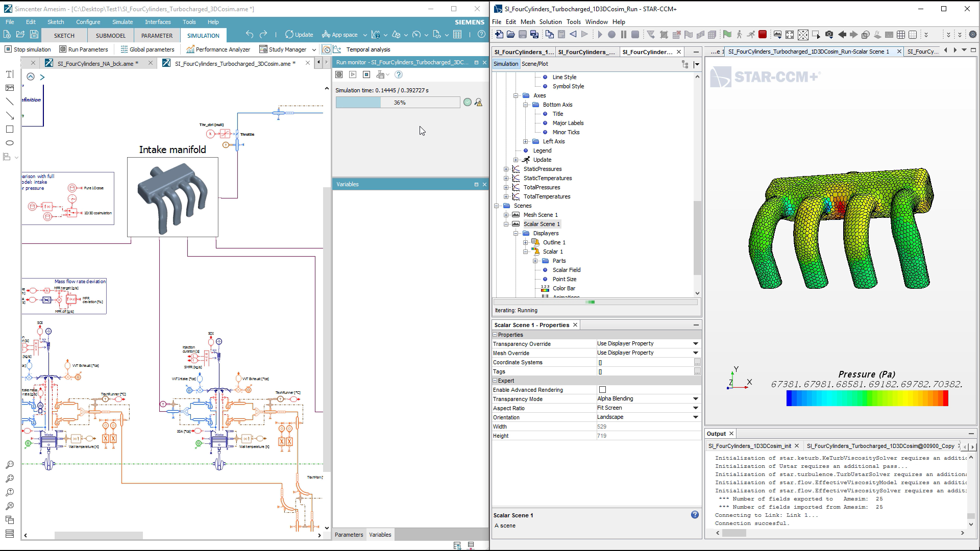The image size is (980, 551).
Task: Toggle the Simulation view button in STAR-CCM+
Action: click(505, 64)
